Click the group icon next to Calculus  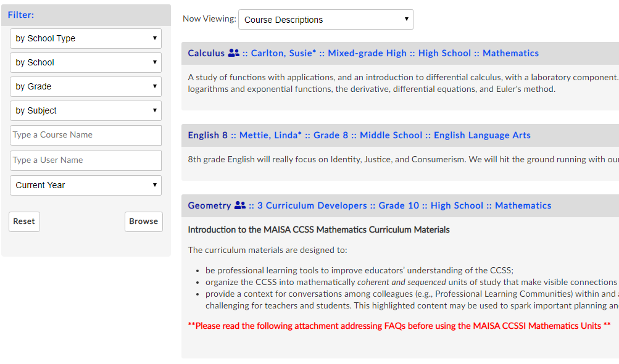pos(233,53)
